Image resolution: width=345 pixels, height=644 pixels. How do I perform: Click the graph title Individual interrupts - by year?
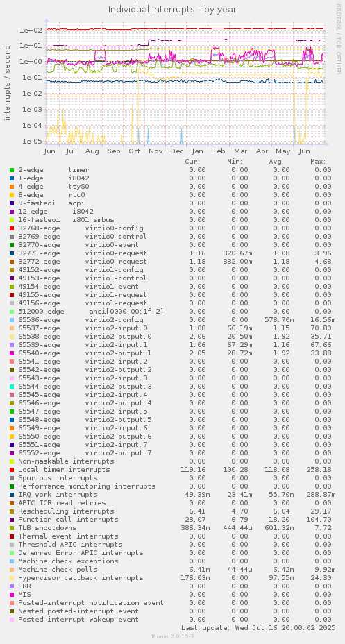click(172, 9)
